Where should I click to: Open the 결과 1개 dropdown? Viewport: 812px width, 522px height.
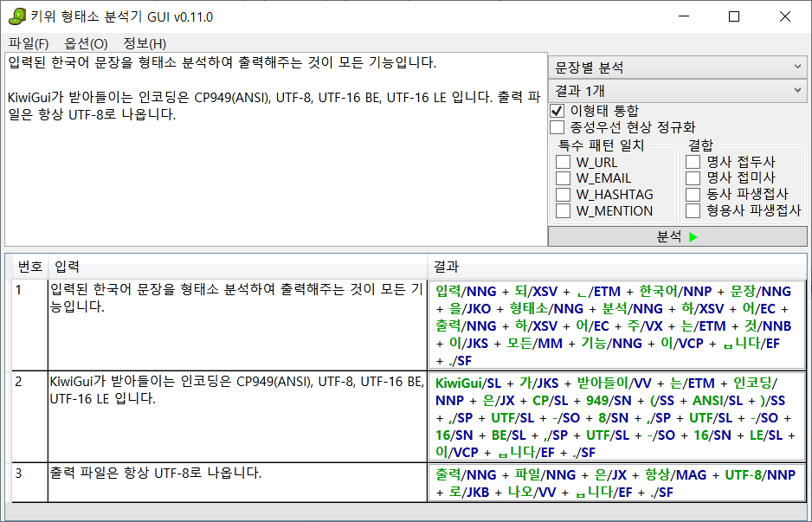tap(675, 90)
